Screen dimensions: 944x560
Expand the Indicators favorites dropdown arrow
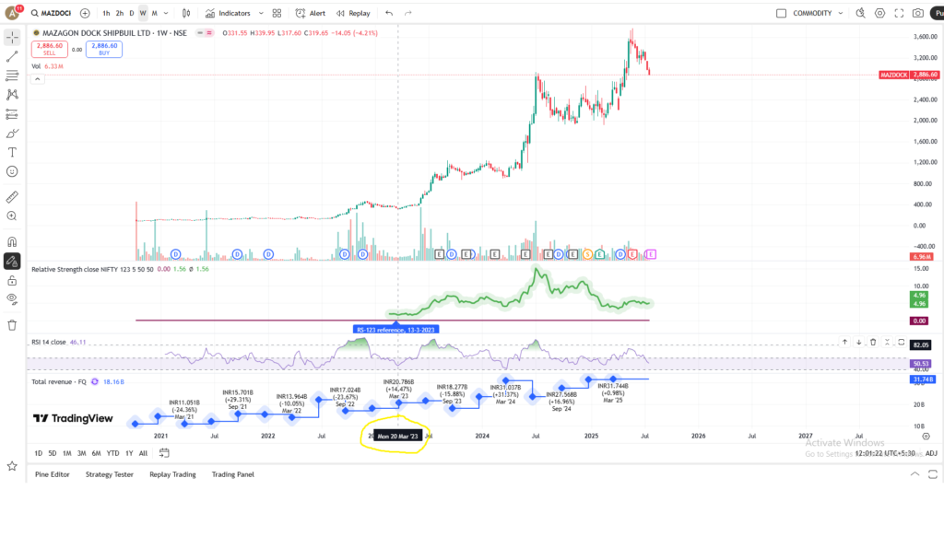(261, 13)
